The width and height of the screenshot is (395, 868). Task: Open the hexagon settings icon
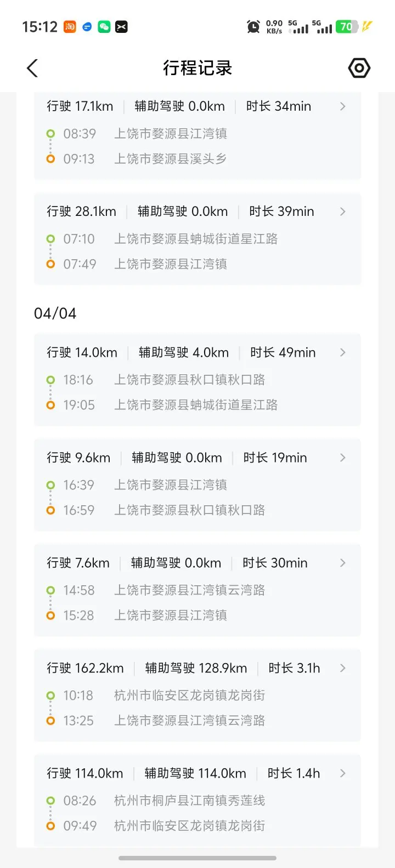pos(359,68)
